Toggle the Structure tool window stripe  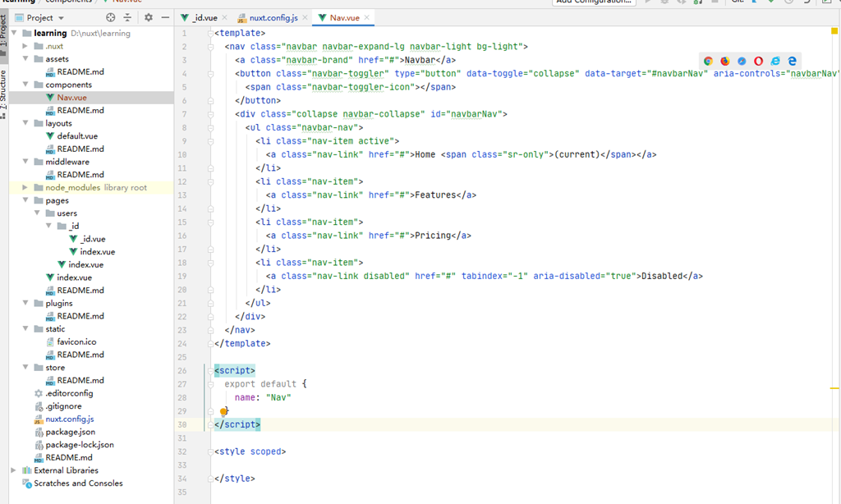(4, 94)
